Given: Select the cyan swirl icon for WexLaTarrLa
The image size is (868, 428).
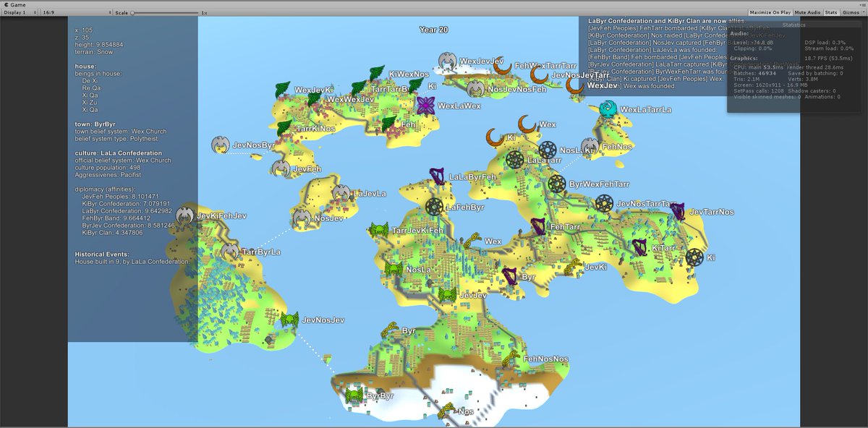Looking at the screenshot, I should click(x=608, y=109).
